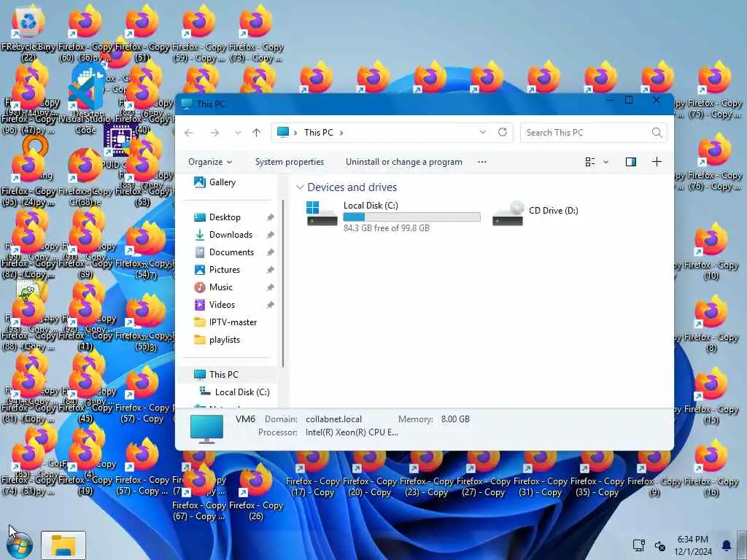The height and width of the screenshot is (560, 747).
Task: Open Pictures in navigation pane
Action: [x=225, y=270]
